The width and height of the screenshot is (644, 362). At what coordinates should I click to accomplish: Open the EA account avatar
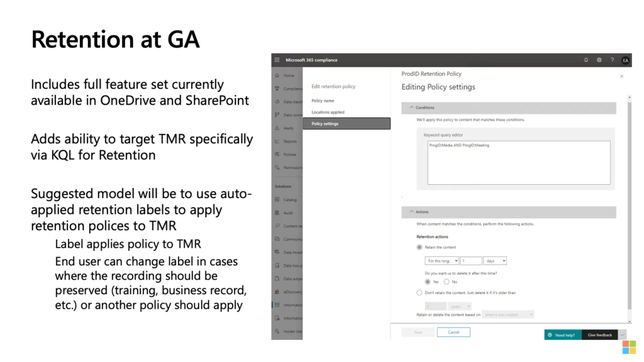click(x=625, y=60)
